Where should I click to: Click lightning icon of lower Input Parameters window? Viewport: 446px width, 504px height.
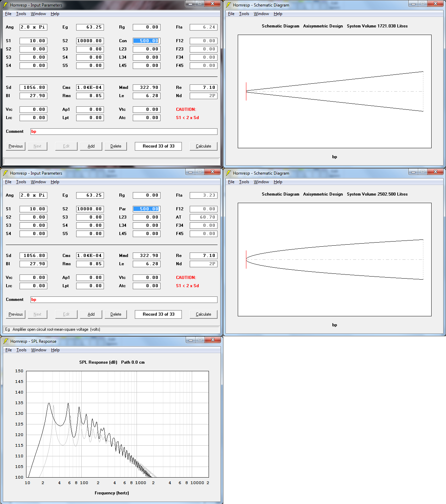coord(5,173)
